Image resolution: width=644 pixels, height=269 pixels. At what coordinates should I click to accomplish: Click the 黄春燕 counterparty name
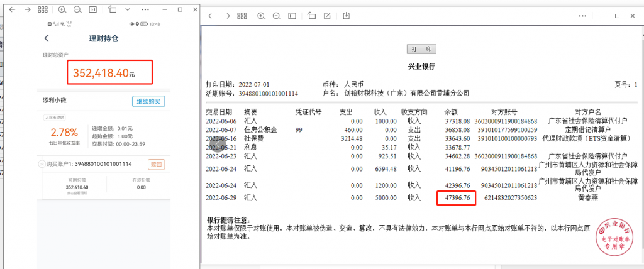coord(588,198)
